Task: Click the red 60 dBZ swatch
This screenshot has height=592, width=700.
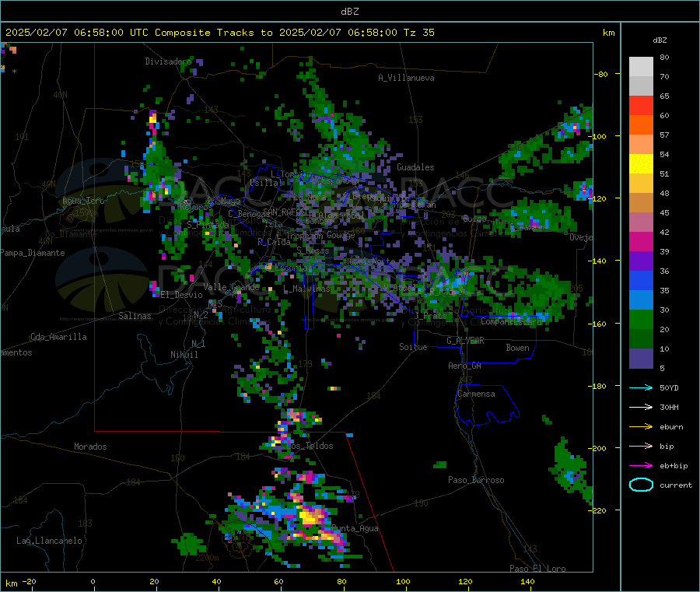Action: [641, 105]
